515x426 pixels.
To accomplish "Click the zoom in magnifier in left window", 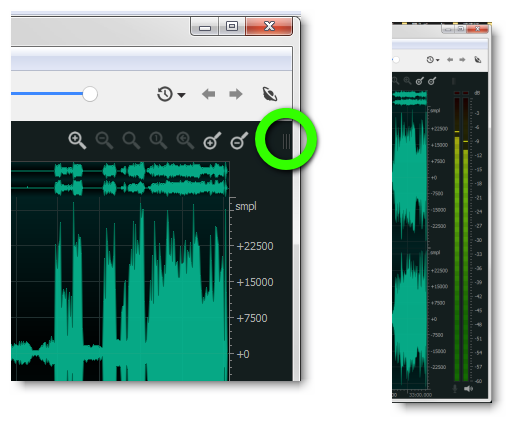I will tap(77, 140).
